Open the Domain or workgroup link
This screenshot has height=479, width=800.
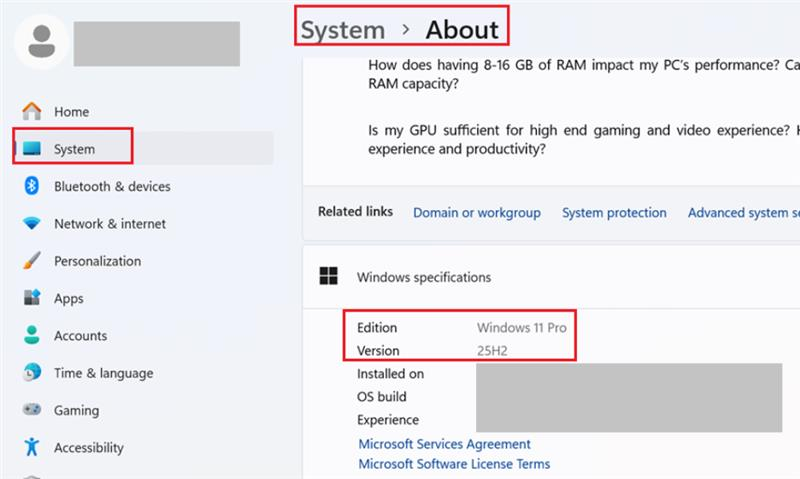point(477,212)
